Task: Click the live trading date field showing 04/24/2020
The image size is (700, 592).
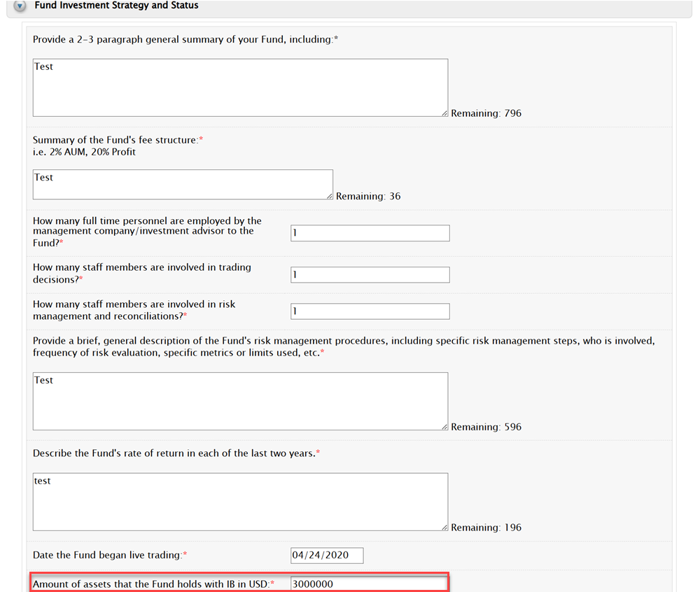Action: tap(326, 555)
